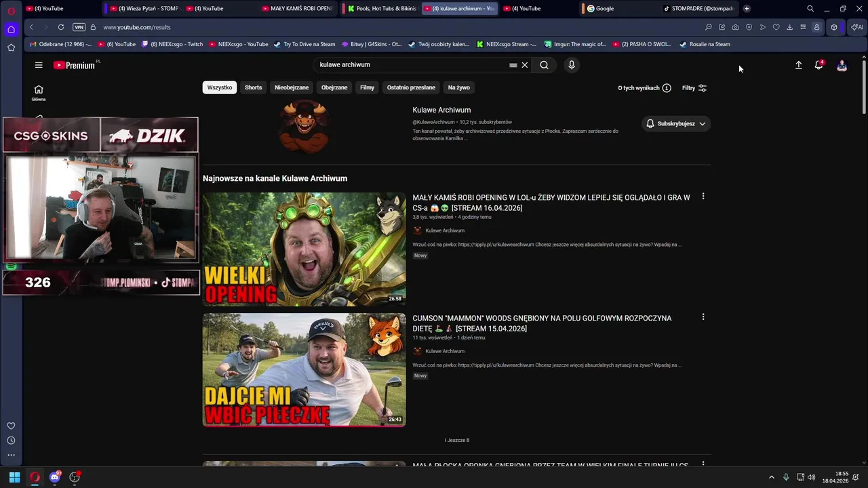The image size is (868, 488).
Task: Open the YouTube account avatar menu
Action: 842,65
